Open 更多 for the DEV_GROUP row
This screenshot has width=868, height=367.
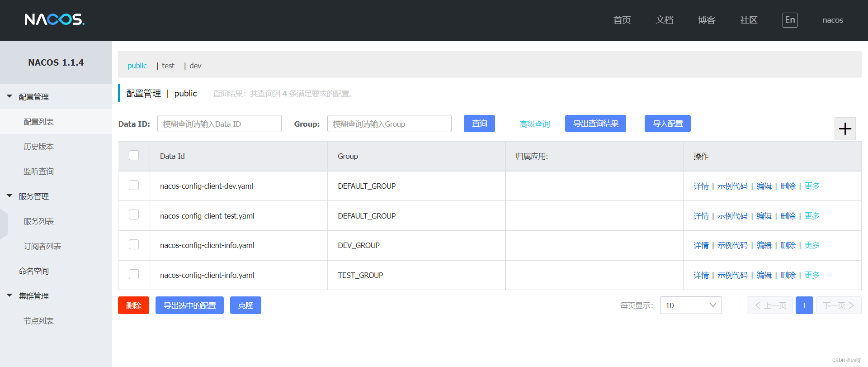[x=812, y=245]
